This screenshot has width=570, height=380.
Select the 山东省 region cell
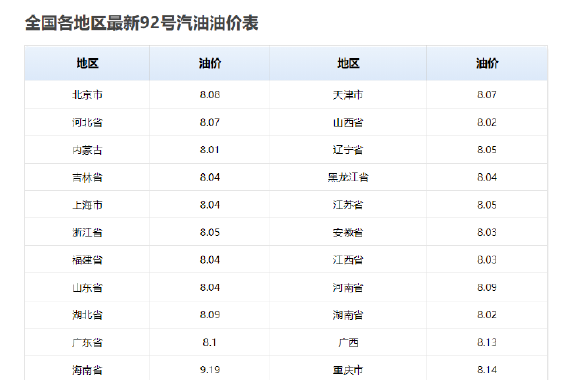87,288
